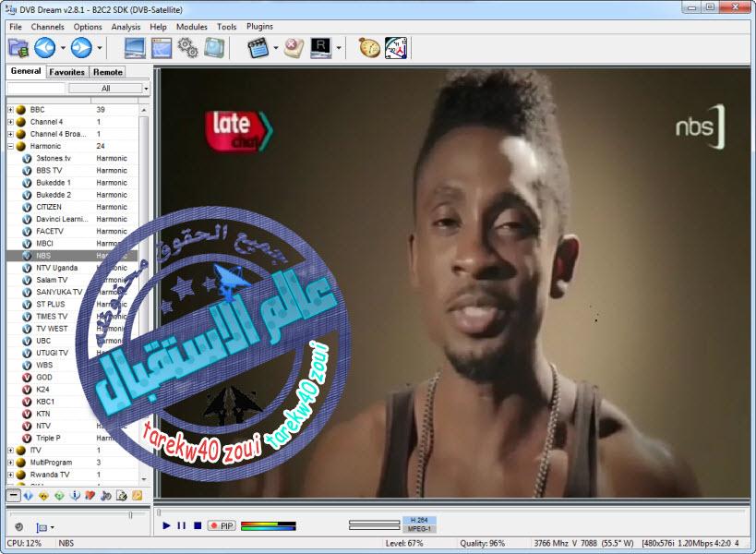Screen dimensions: 756x554
Task: Open the Options menu
Action: coord(88,27)
